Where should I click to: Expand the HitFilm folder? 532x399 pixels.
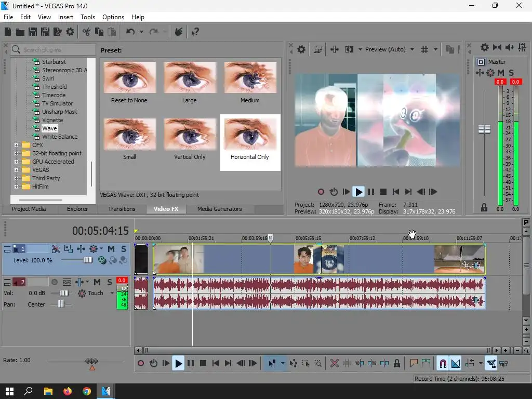(16, 187)
